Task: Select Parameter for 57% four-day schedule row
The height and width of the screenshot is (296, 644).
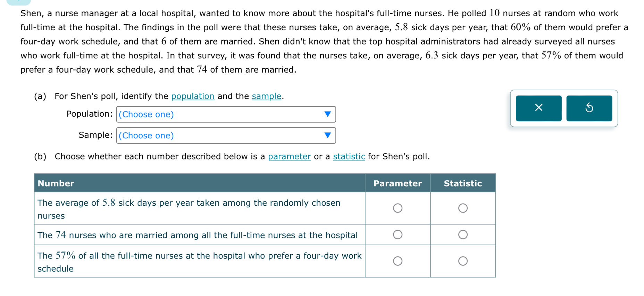Action: click(398, 261)
